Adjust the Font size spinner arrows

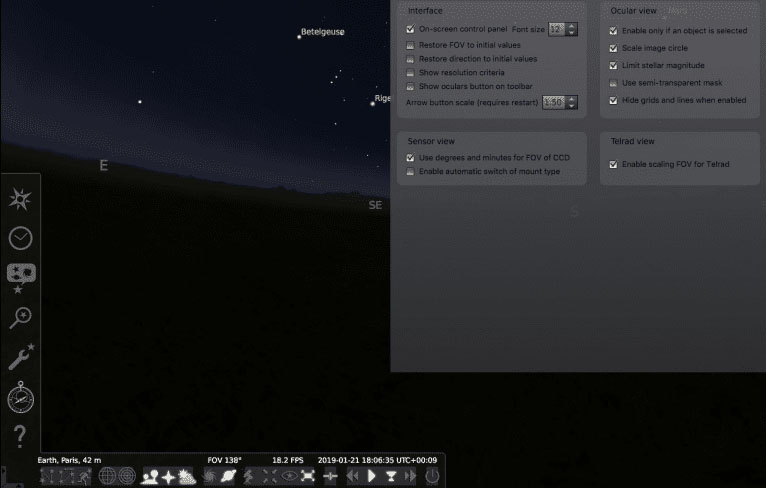tap(572, 30)
